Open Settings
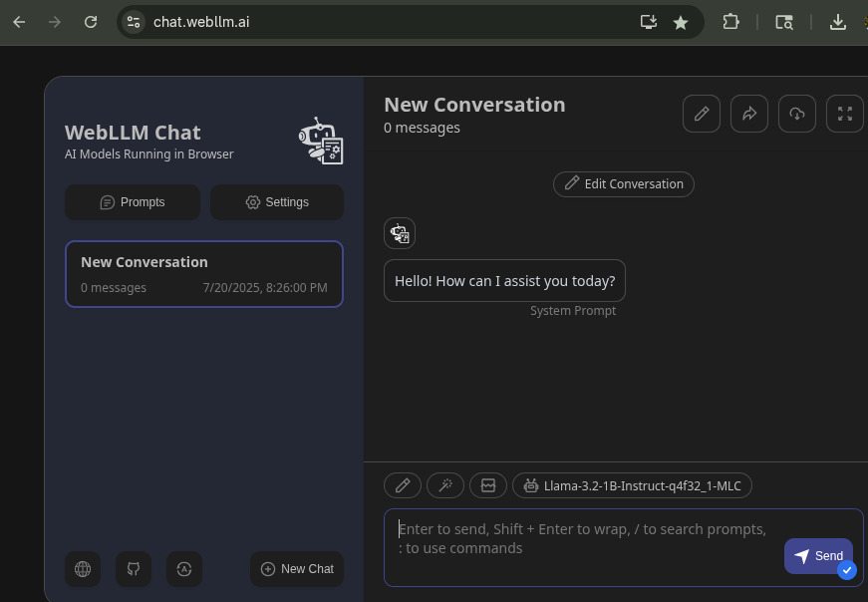Image resolution: width=868 pixels, height=602 pixels. 277,202
